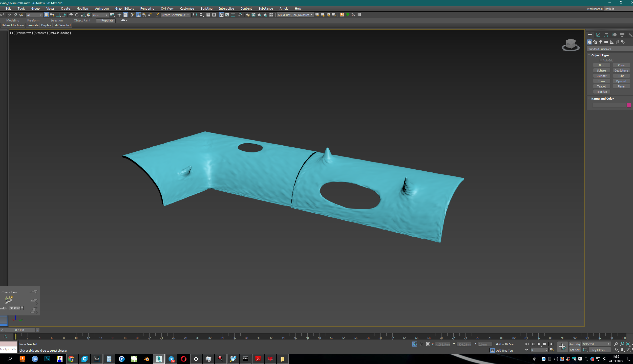Switch to the Modify panel tab

click(x=598, y=35)
